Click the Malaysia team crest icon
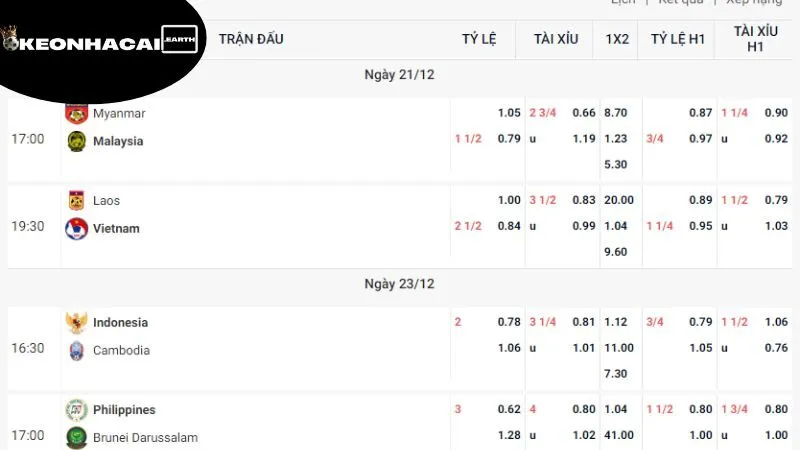This screenshot has width=800, height=450. 76,141
